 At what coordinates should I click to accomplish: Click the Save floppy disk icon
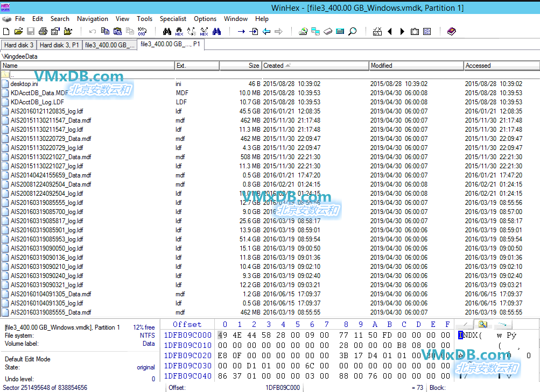(31, 32)
